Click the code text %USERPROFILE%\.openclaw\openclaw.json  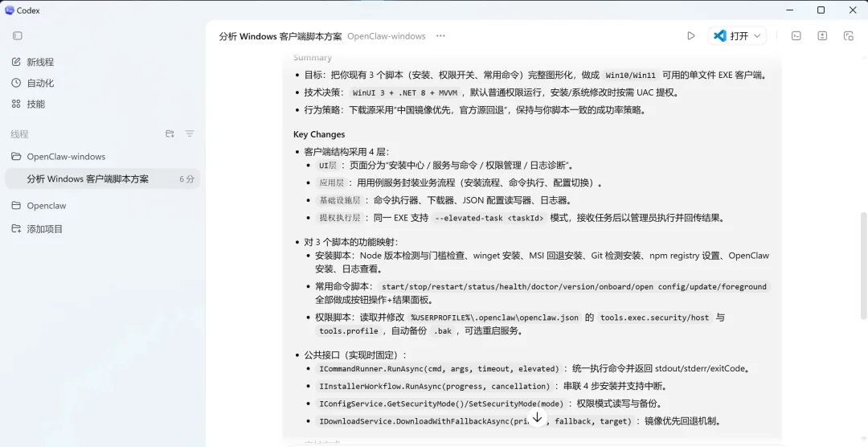click(494, 318)
